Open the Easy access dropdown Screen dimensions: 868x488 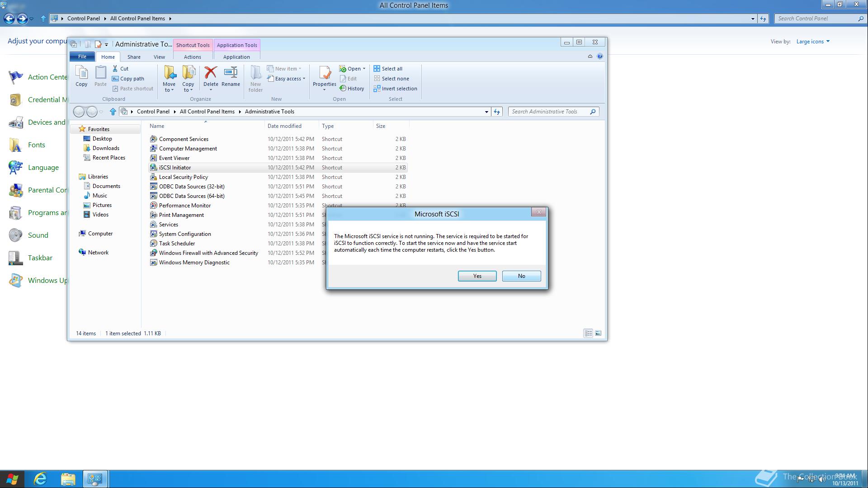tap(286, 79)
